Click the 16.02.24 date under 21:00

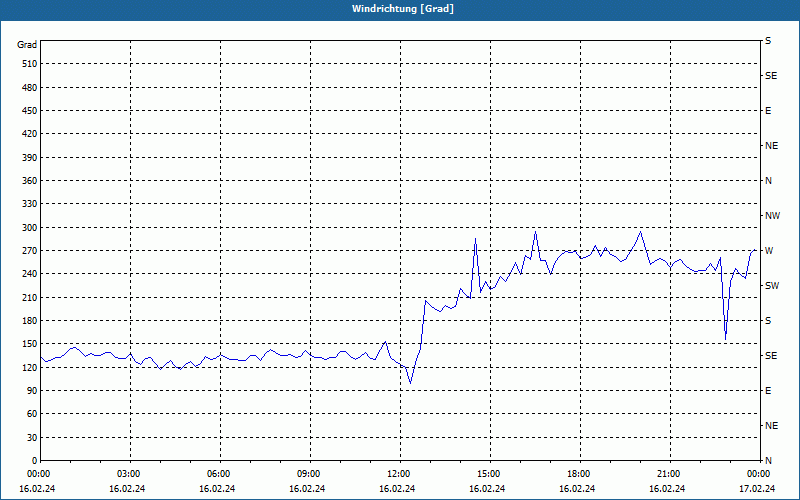667,489
